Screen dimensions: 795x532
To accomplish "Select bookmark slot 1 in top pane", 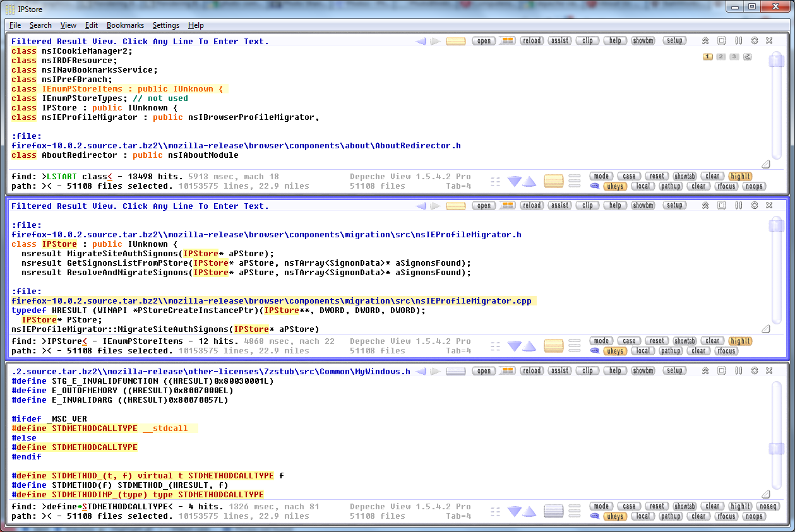I will pyautogui.click(x=708, y=57).
